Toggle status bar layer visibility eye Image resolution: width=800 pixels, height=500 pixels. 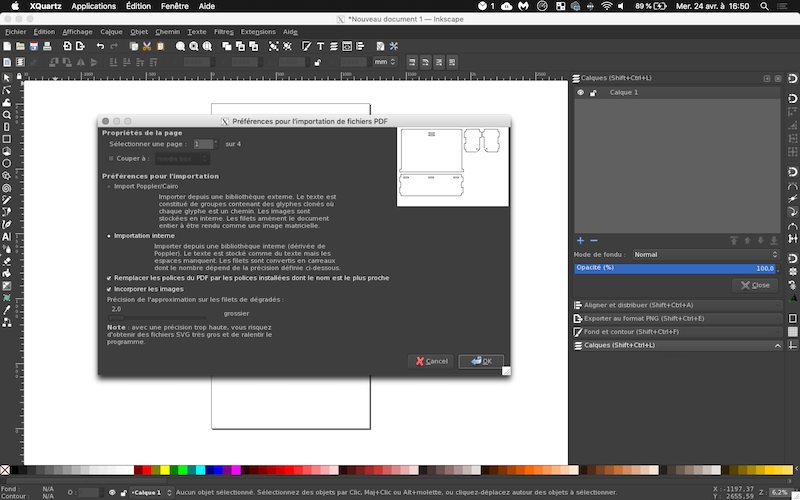(x=112, y=493)
